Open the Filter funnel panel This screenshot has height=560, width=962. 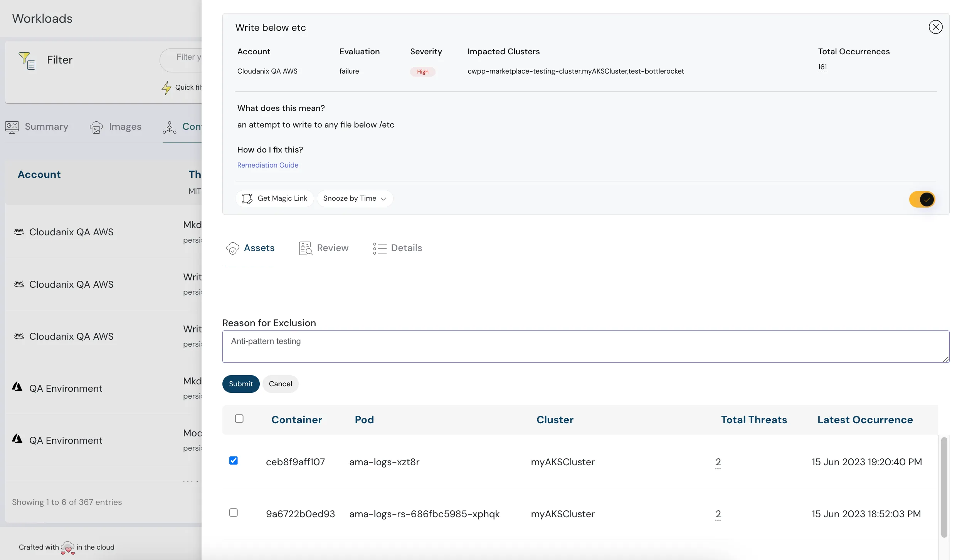tap(26, 60)
